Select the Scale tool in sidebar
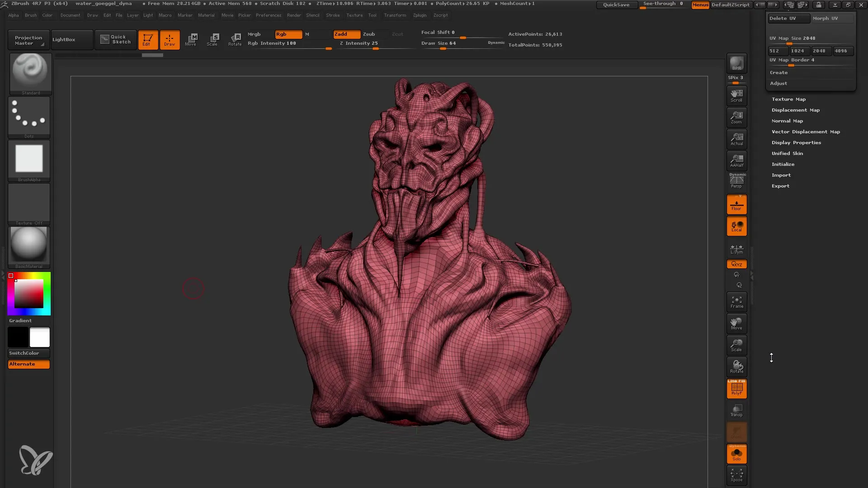Image resolution: width=868 pixels, height=488 pixels. (737, 344)
